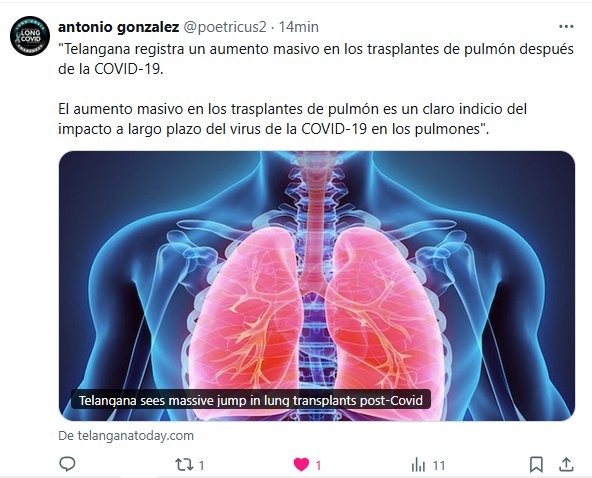
Task: Open the @poetricus2 handle
Action: [225, 27]
